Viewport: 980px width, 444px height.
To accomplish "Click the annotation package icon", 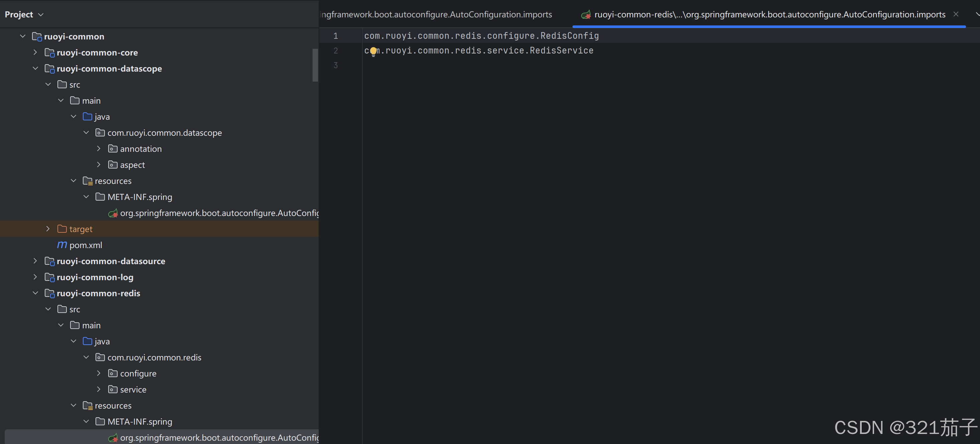I will click(x=113, y=149).
